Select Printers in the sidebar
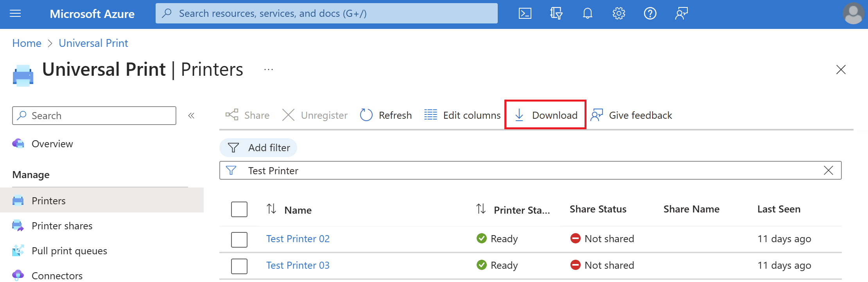The width and height of the screenshot is (868, 282). click(102, 200)
